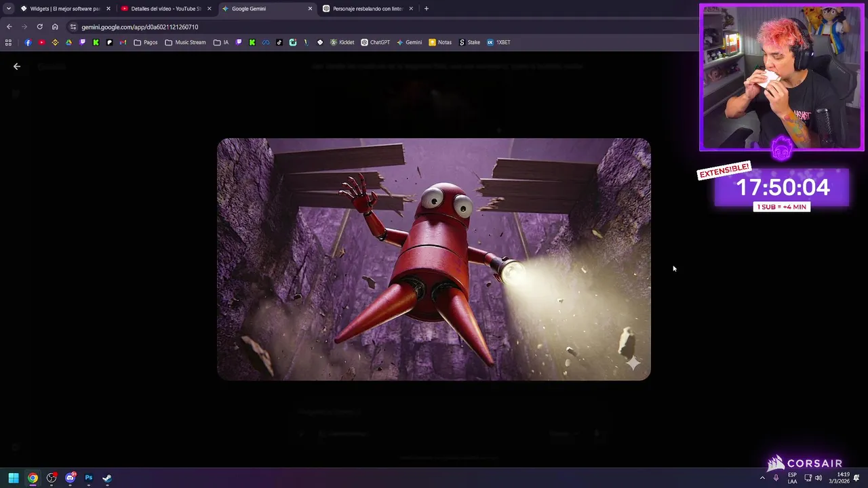Open the taskbar clock and date
868x488 pixels.
click(839, 478)
